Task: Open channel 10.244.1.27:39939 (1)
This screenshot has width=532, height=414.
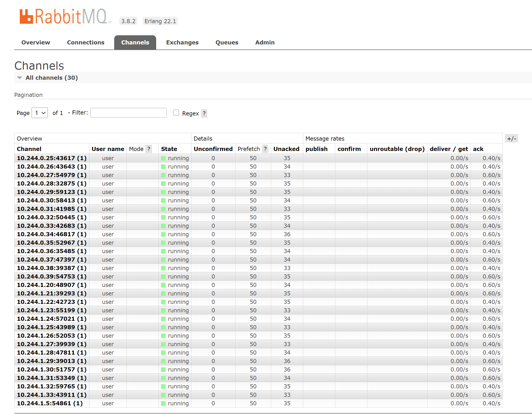Action: click(52, 344)
